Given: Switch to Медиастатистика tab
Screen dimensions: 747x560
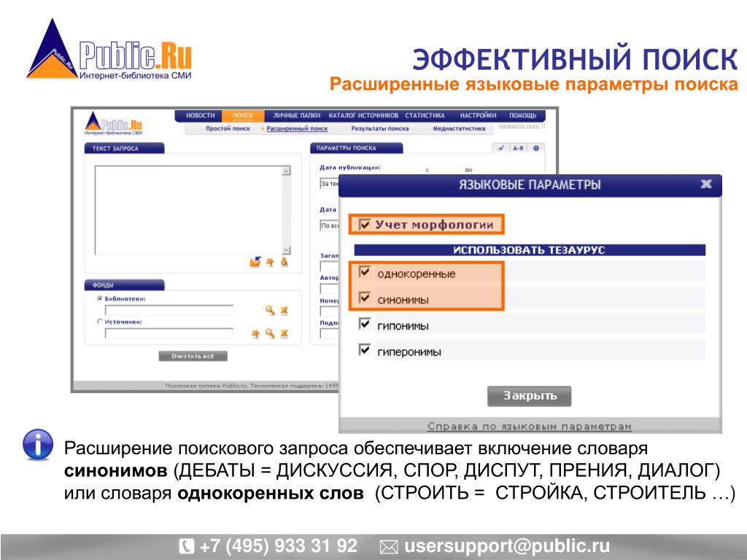Looking at the screenshot, I should (x=459, y=128).
